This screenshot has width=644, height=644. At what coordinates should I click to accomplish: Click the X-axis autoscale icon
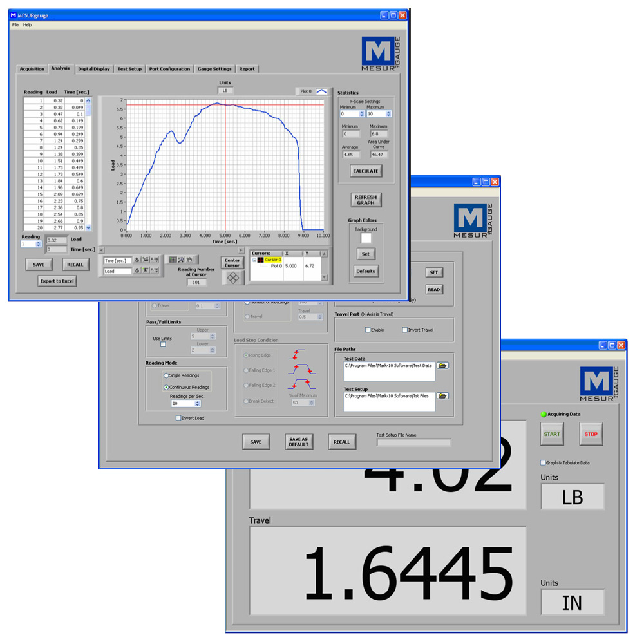coord(146,260)
